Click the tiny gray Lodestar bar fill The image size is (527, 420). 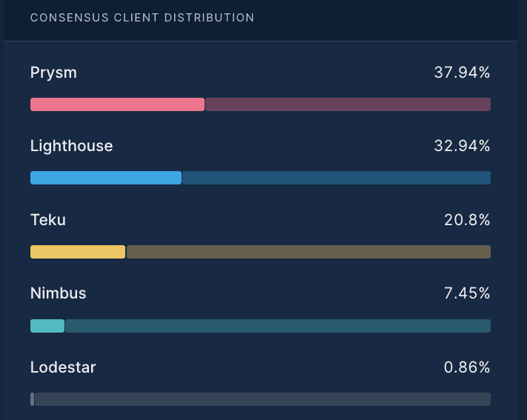(x=32, y=399)
